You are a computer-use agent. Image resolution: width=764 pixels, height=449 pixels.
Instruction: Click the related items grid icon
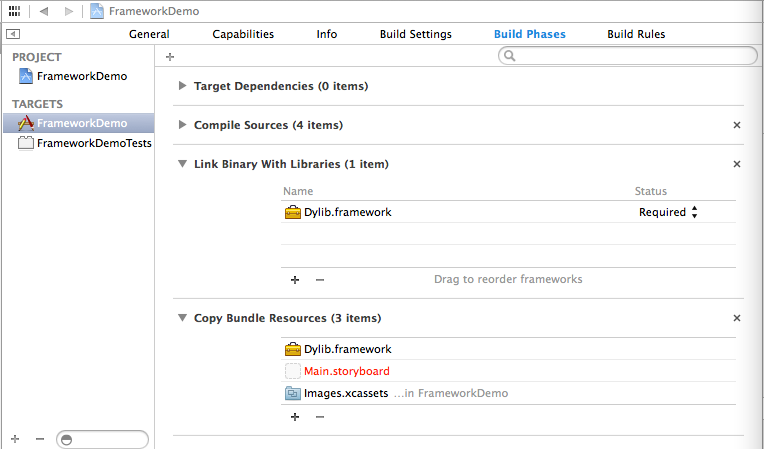pos(14,11)
